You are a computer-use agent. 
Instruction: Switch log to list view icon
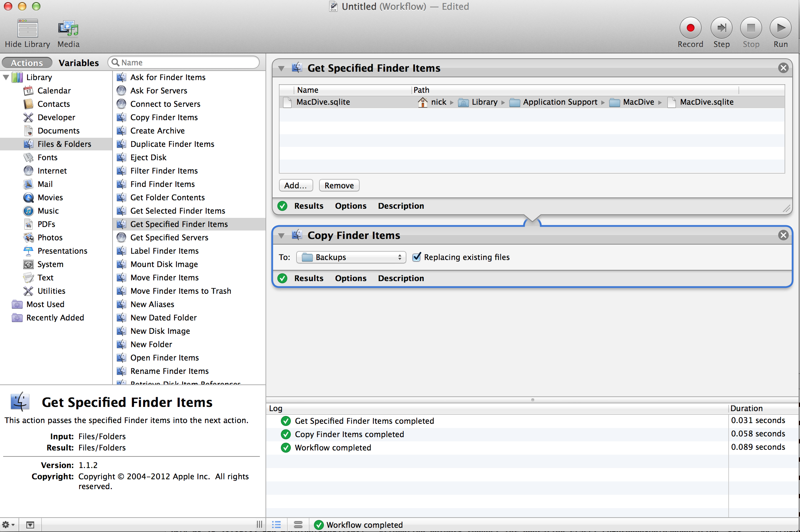click(x=276, y=525)
